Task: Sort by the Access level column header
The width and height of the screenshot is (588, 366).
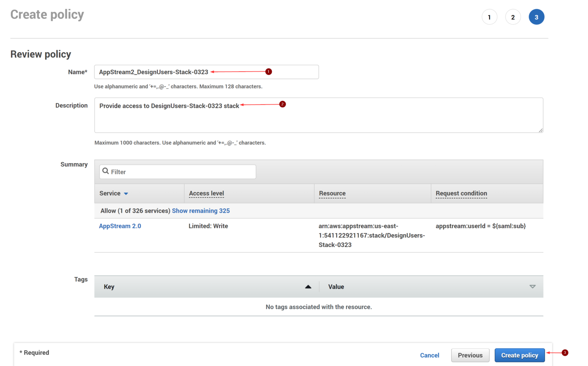Action: click(206, 193)
